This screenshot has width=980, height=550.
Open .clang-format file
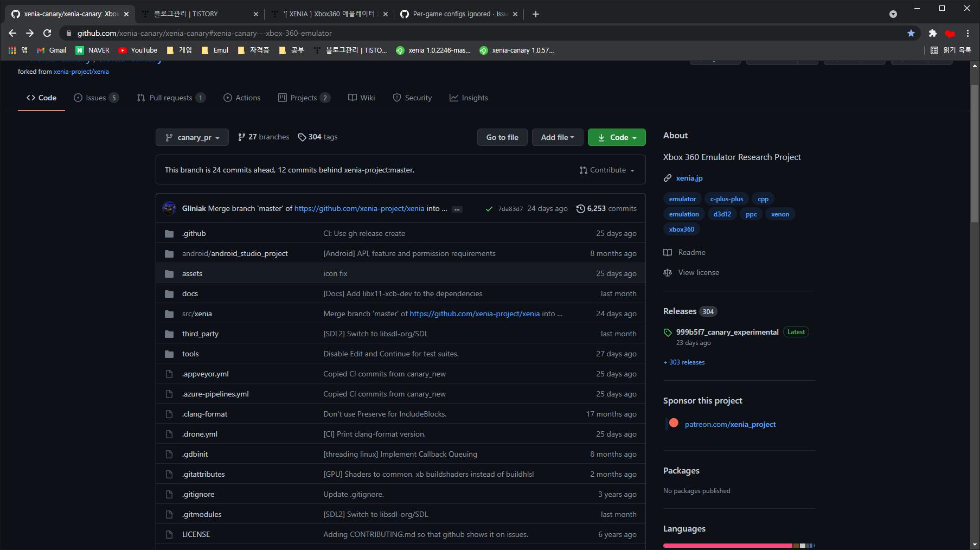[204, 414]
